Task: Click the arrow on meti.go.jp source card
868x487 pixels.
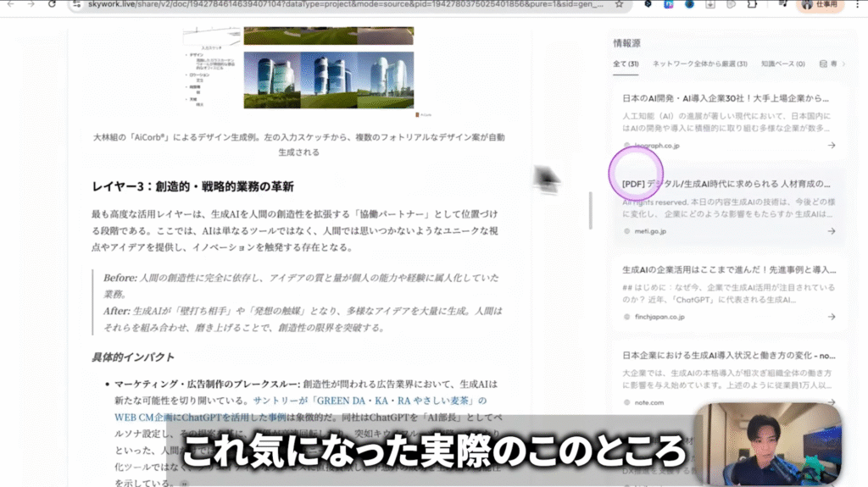Action: 831,231
